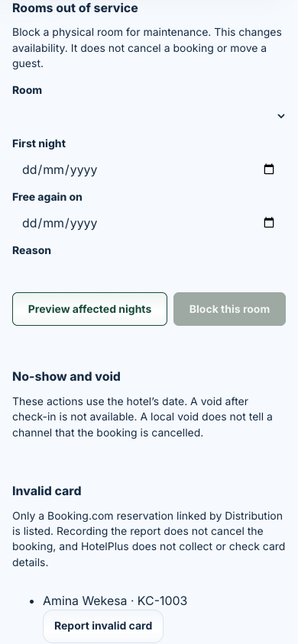Click the Invalid card section heading

pos(47,491)
